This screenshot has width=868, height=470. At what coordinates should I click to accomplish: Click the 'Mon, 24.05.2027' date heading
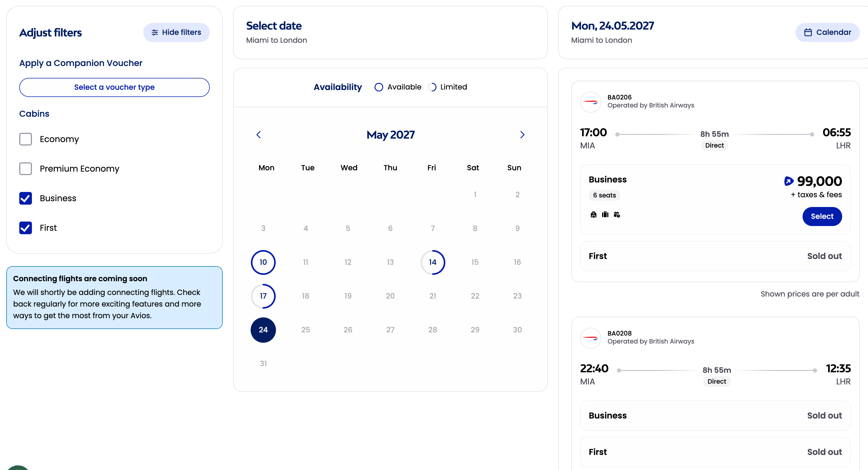point(613,26)
